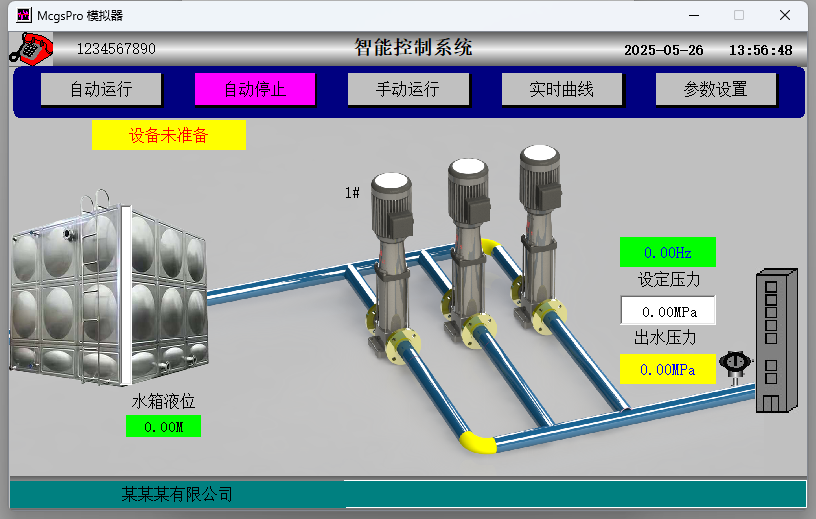Click the pressure gauge sensor icon

[x=735, y=364]
